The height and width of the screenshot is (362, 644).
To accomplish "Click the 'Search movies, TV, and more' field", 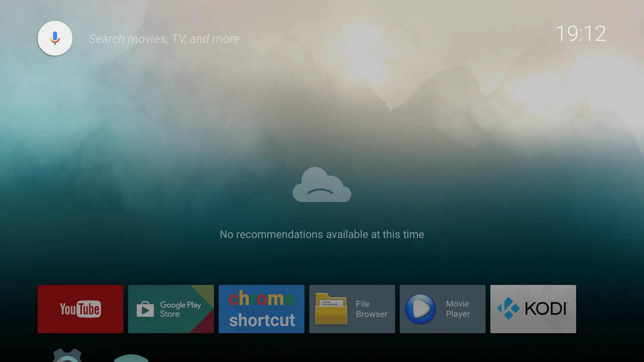I will pos(164,38).
